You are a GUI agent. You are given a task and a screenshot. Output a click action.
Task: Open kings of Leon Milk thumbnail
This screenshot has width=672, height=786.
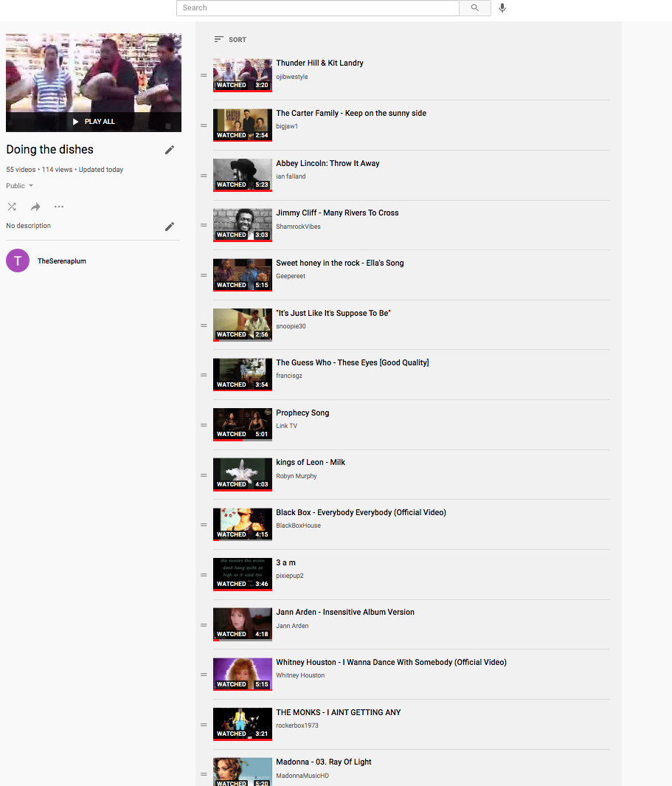(243, 475)
